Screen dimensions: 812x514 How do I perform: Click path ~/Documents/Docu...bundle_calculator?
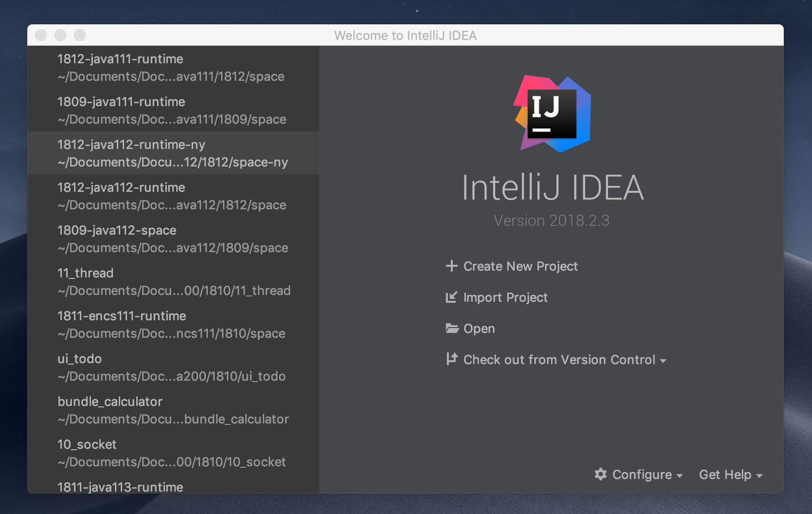pos(173,419)
